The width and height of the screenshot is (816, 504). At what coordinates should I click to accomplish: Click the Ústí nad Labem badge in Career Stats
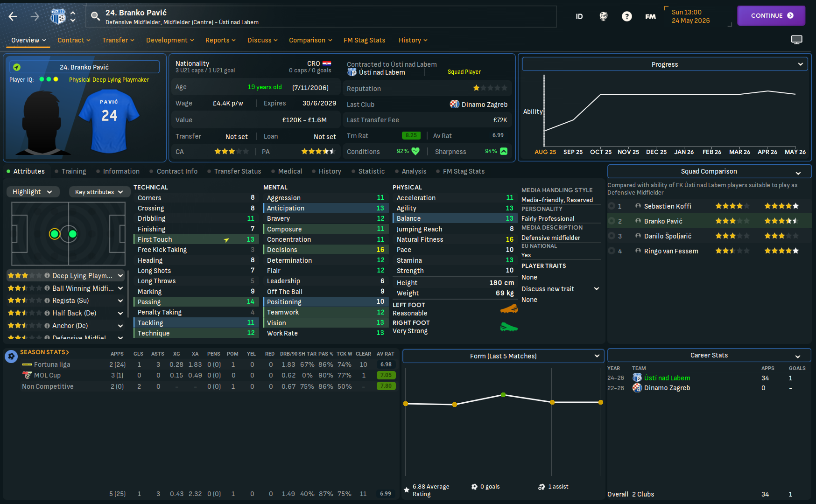637,378
